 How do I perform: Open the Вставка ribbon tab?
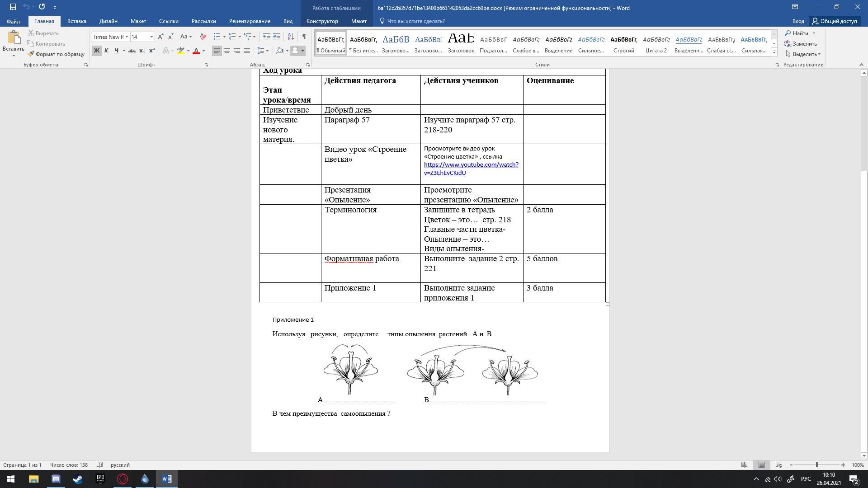(x=76, y=21)
